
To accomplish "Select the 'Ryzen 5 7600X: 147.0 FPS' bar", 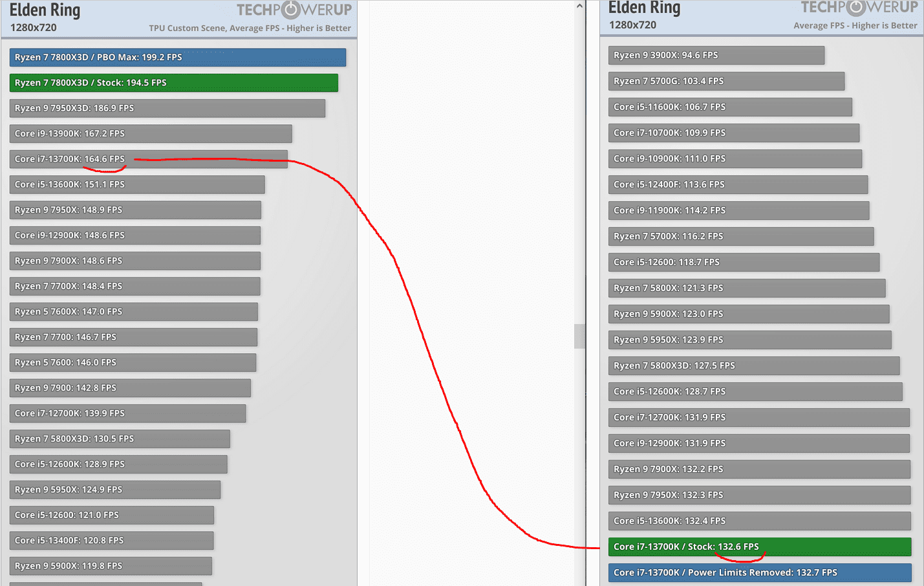I will 134,312.
